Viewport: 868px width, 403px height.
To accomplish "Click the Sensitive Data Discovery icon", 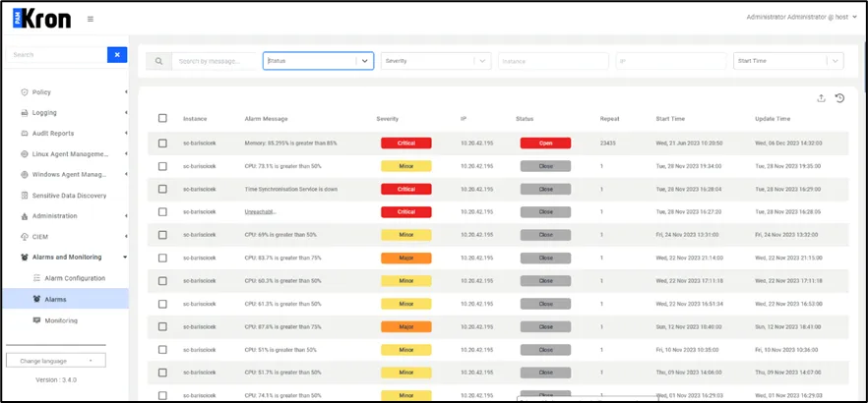I will click(x=25, y=196).
